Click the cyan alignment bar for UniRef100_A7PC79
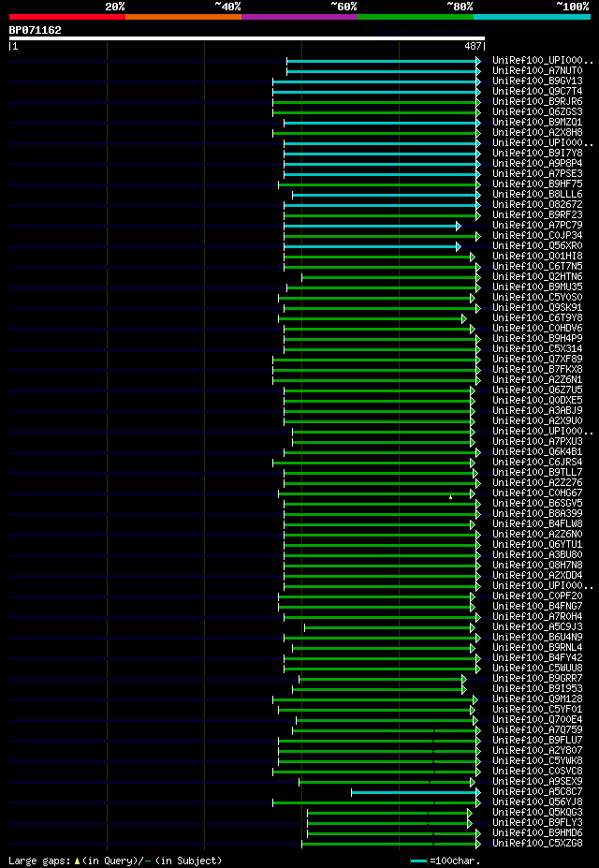This screenshot has width=599, height=868. pyautogui.click(x=373, y=226)
